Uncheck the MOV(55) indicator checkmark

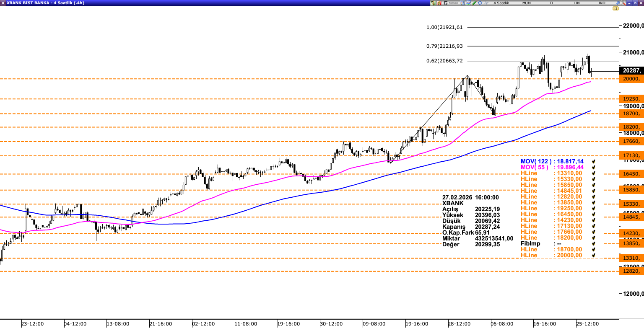pyautogui.click(x=594, y=167)
